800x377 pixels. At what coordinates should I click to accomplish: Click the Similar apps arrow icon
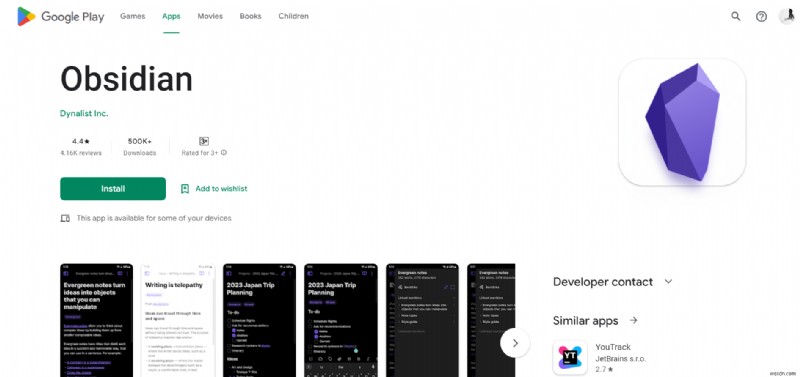point(634,320)
